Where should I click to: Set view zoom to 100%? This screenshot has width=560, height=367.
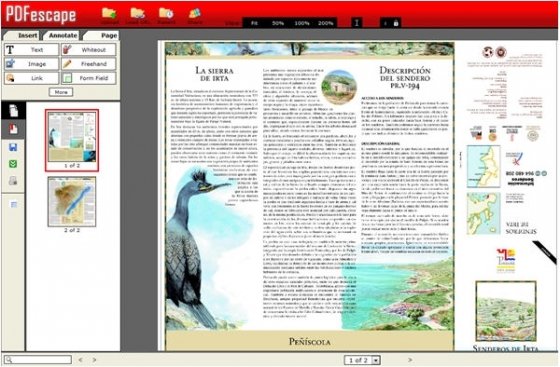pyautogui.click(x=302, y=23)
